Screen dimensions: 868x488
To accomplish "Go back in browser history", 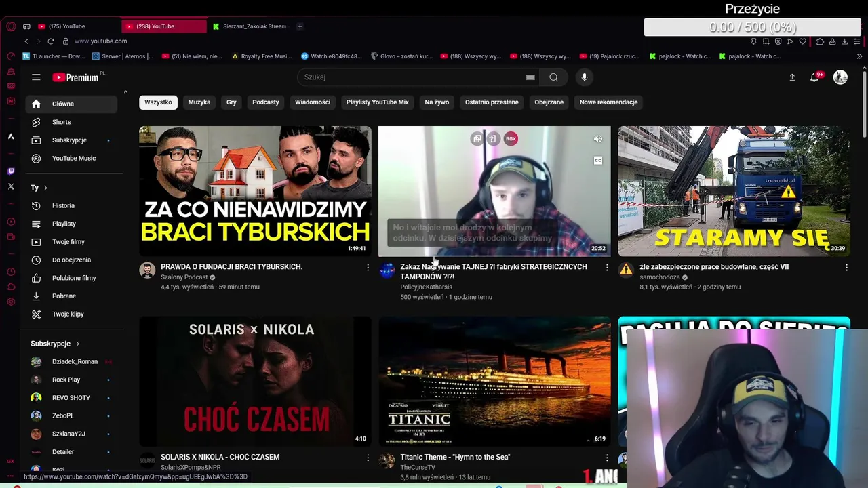I will (x=26, y=41).
